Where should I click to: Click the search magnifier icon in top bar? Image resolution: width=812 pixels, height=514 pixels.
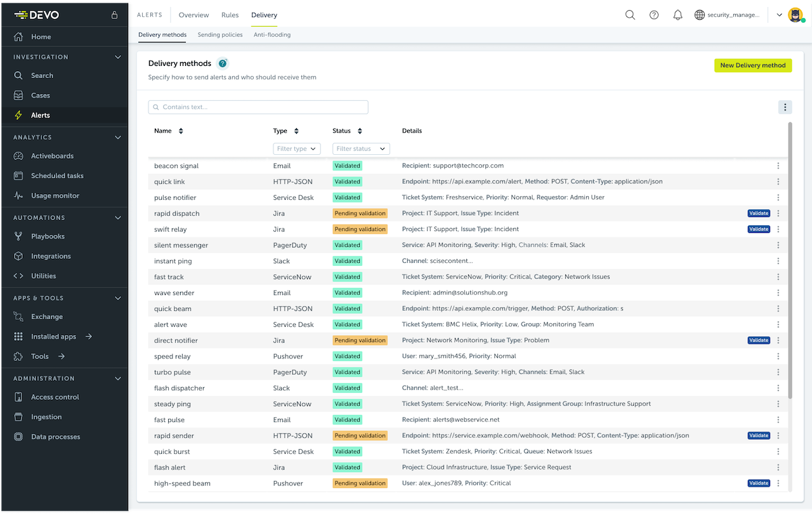(630, 15)
